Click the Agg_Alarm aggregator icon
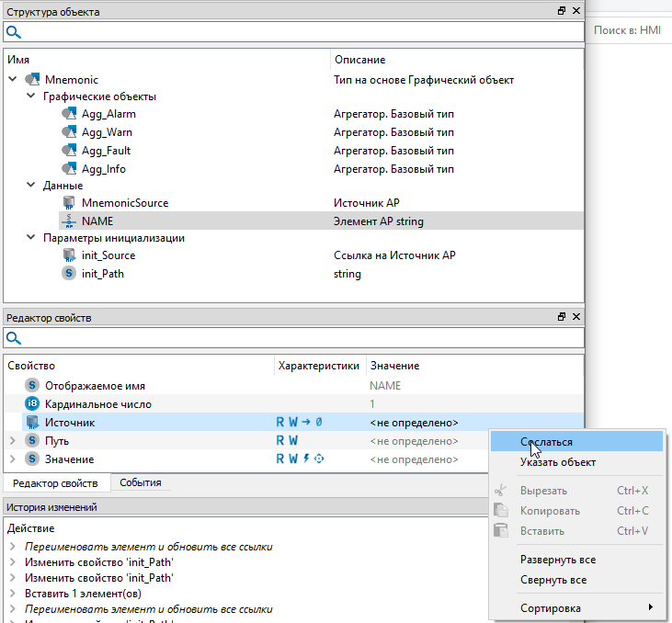This screenshot has width=672, height=623. 68,114
